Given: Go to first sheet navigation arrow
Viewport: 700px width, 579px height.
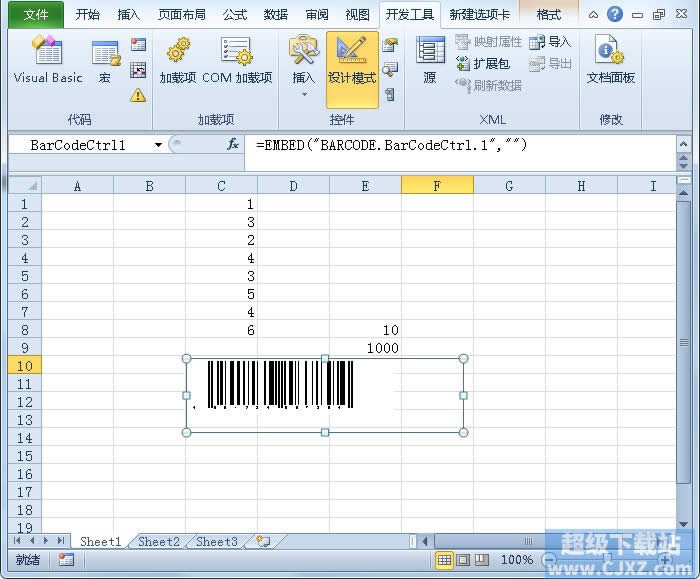Looking at the screenshot, I should pos(17,541).
